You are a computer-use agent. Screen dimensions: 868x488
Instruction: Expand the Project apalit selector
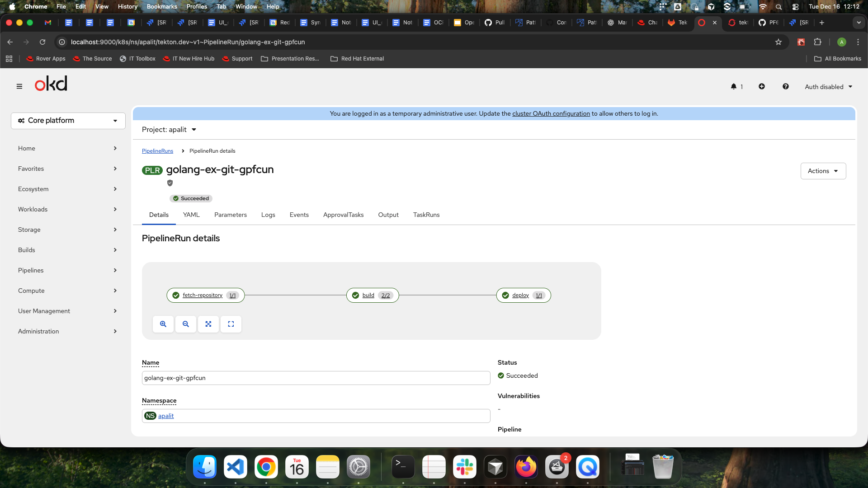point(169,130)
